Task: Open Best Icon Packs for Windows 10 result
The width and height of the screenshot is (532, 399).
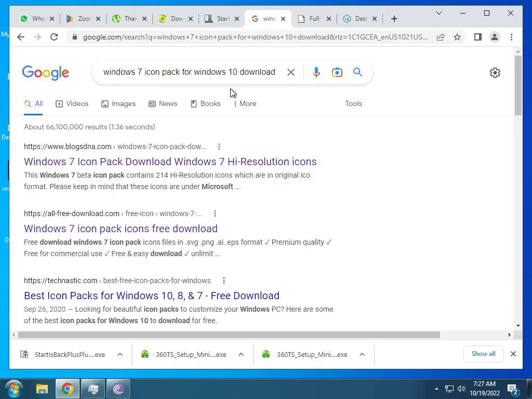Action: (152, 296)
